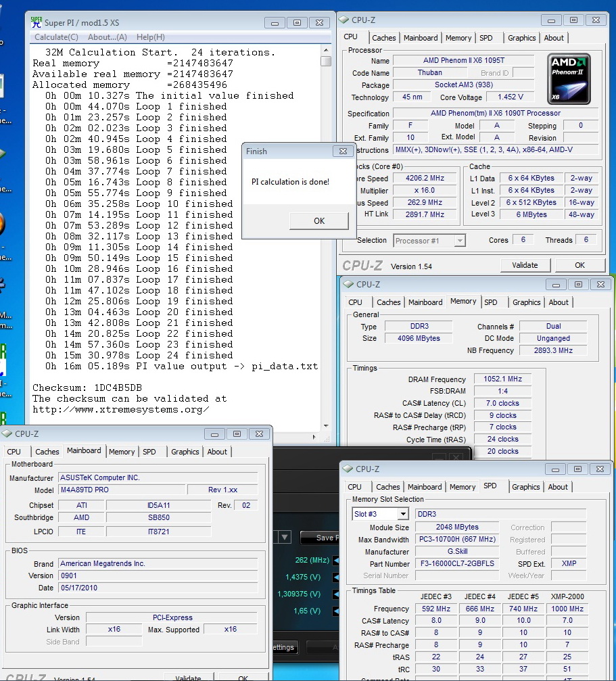
Task: Click OK in the Finish dialog
Action: point(319,220)
